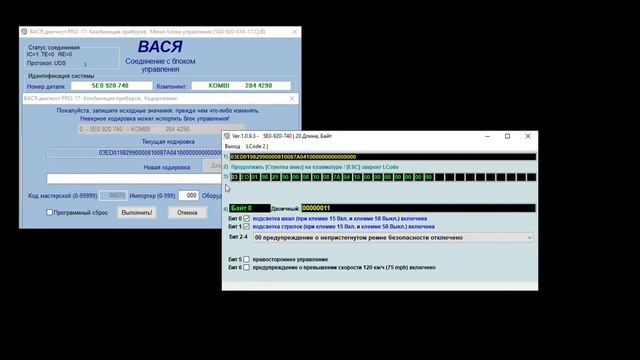Click the Соединение с блоком управления text
Viewport: 640px width, 360px height.
pyautogui.click(x=160, y=65)
